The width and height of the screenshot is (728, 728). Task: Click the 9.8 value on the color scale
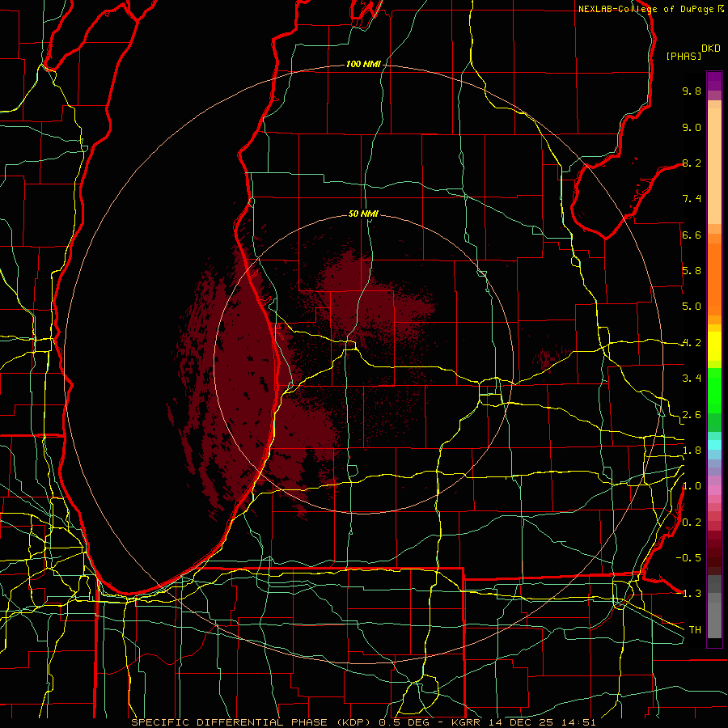(x=692, y=91)
